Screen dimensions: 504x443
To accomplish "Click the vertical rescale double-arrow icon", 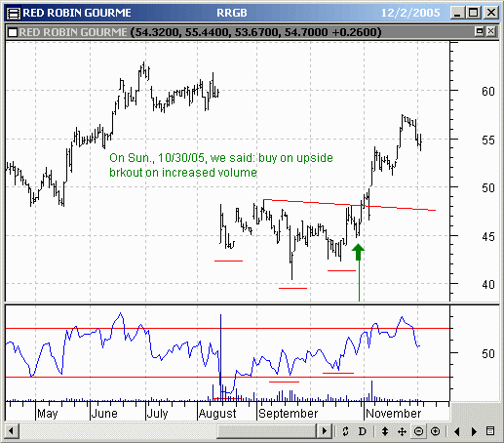I will coord(385,431).
